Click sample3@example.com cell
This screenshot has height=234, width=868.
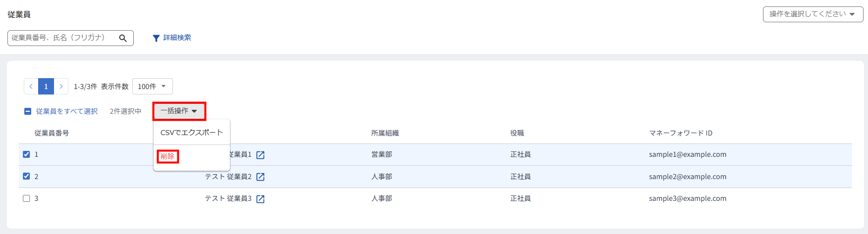[688, 198]
